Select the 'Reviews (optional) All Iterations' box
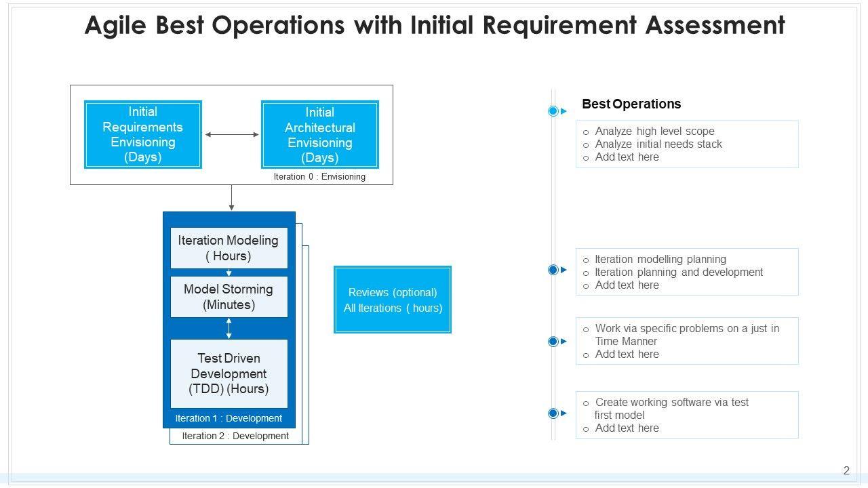This screenshot has width=868, height=488. pyautogui.click(x=393, y=300)
